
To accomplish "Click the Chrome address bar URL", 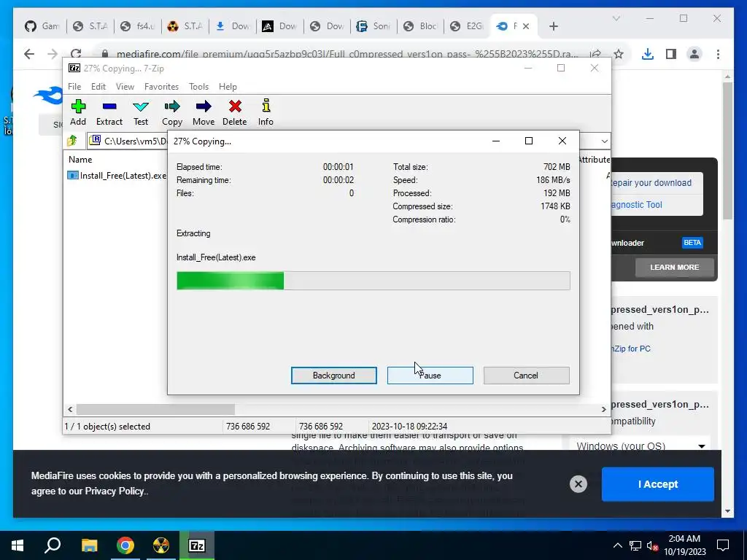I will coord(347,54).
